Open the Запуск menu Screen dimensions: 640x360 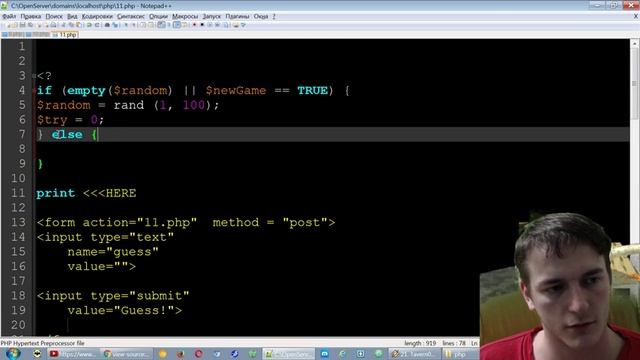tap(211, 16)
